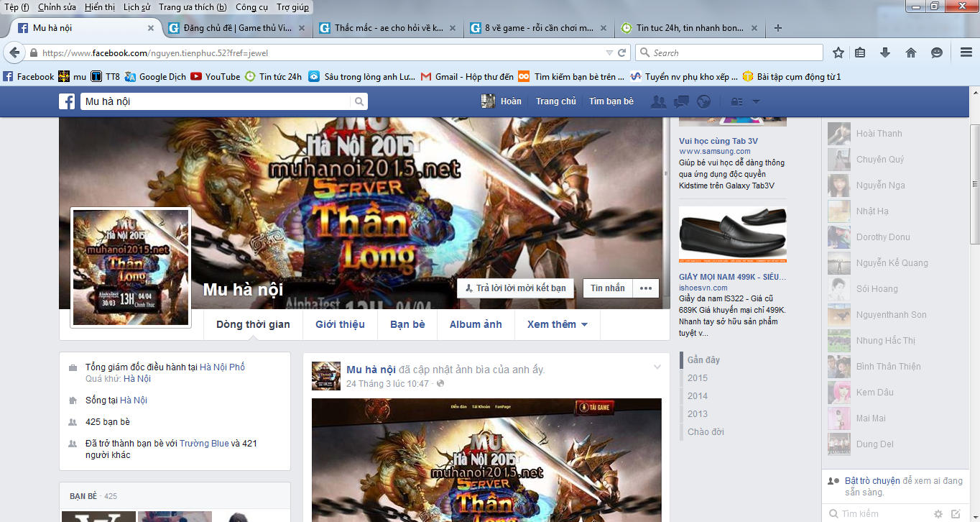
Task: Select the 'Album ảnh' profile tab
Action: click(476, 324)
